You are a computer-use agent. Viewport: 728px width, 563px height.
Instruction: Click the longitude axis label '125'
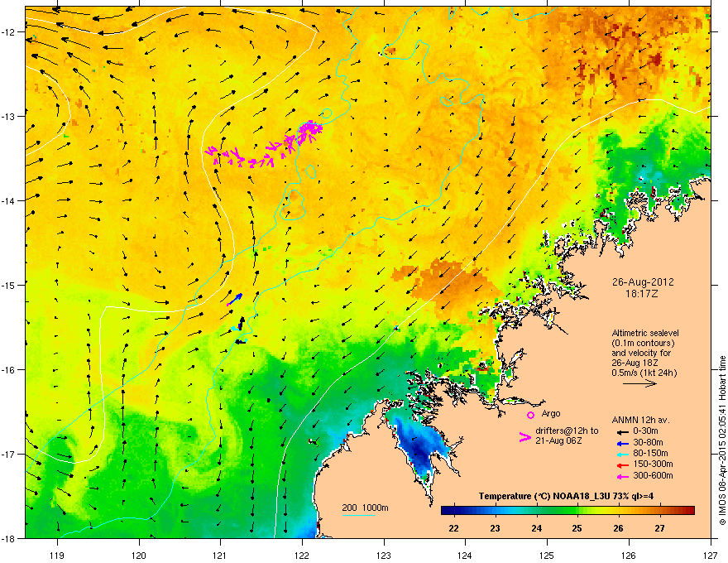click(547, 556)
